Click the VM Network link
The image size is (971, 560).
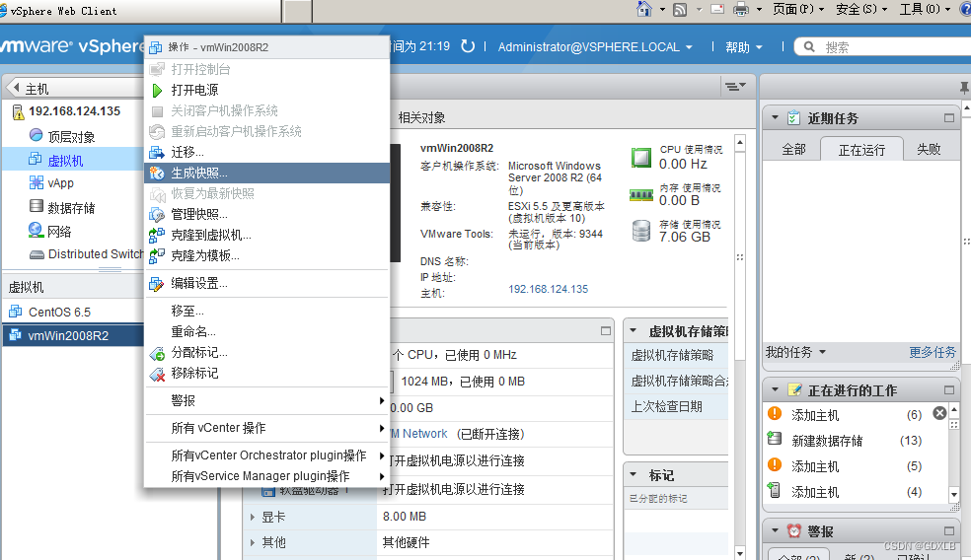[x=418, y=434]
